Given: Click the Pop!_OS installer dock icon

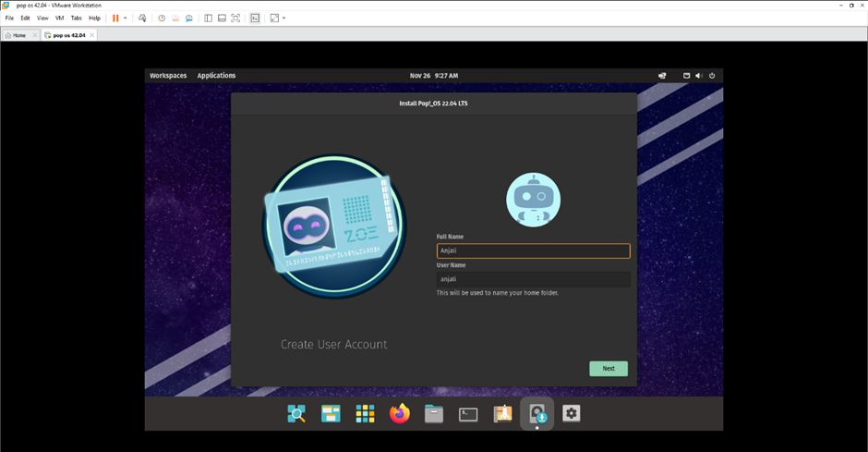Looking at the screenshot, I should [536, 414].
